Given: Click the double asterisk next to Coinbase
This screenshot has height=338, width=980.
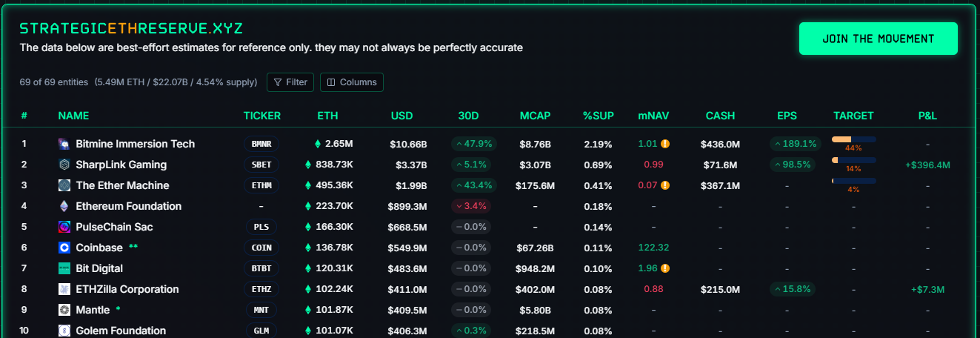Looking at the screenshot, I should click(x=133, y=246).
